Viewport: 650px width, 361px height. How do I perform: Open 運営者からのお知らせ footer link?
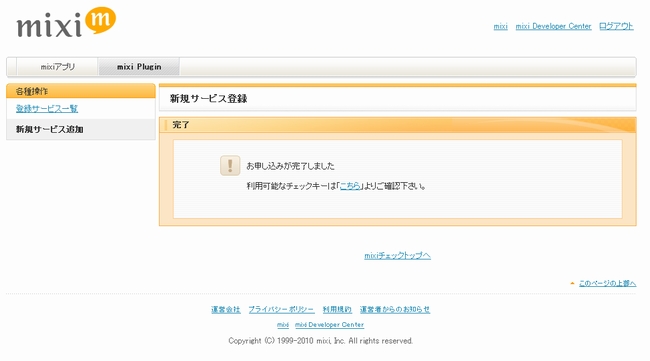pyautogui.click(x=395, y=310)
